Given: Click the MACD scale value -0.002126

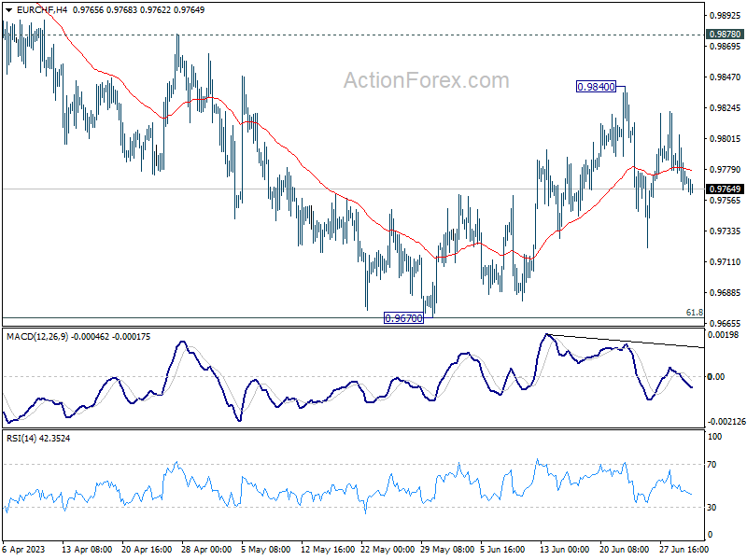Looking at the screenshot, I should 726,422.
